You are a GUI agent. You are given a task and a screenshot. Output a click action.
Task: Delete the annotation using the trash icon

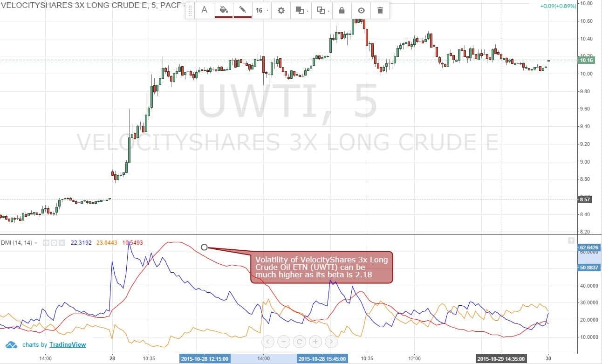pos(380,10)
